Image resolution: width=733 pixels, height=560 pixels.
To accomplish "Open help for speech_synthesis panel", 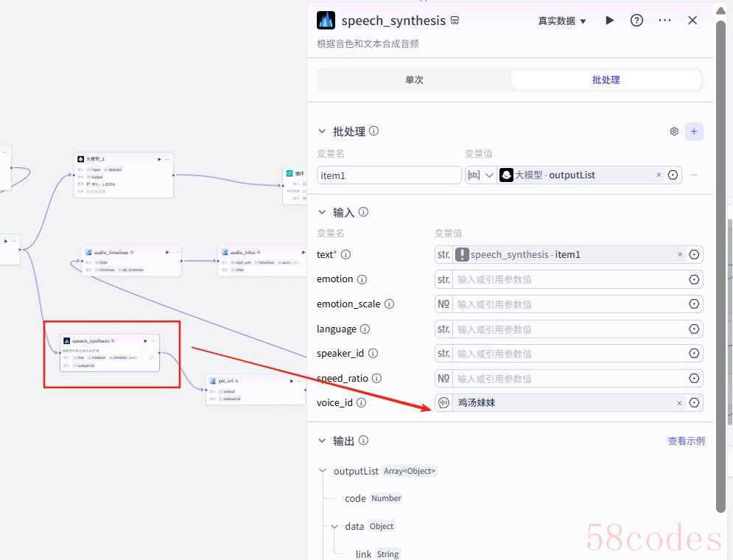I will tap(636, 20).
